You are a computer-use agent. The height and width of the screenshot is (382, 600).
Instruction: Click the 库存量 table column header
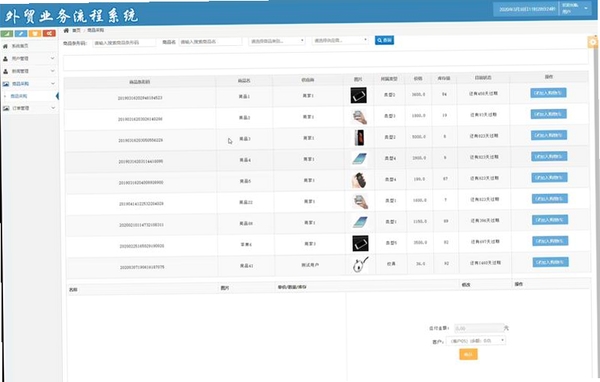coord(444,78)
